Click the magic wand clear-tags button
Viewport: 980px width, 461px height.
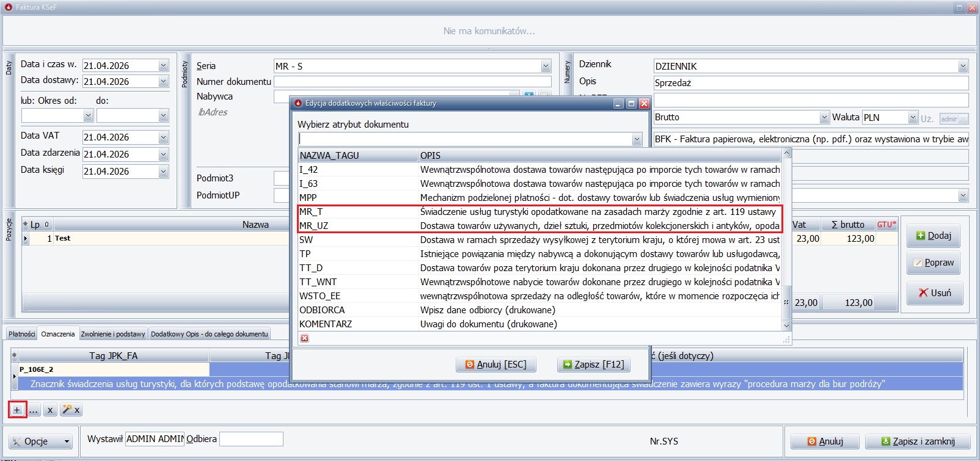click(70, 410)
